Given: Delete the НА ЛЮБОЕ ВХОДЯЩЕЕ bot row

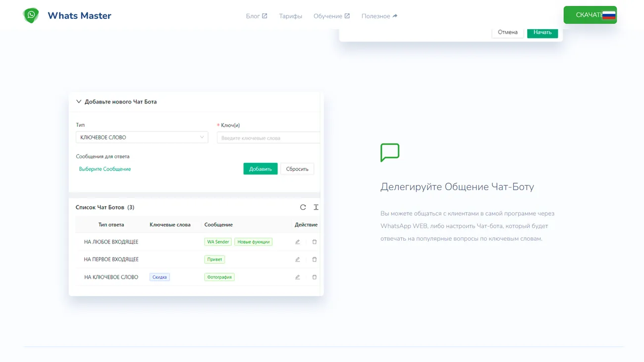Looking at the screenshot, I should click(x=314, y=242).
